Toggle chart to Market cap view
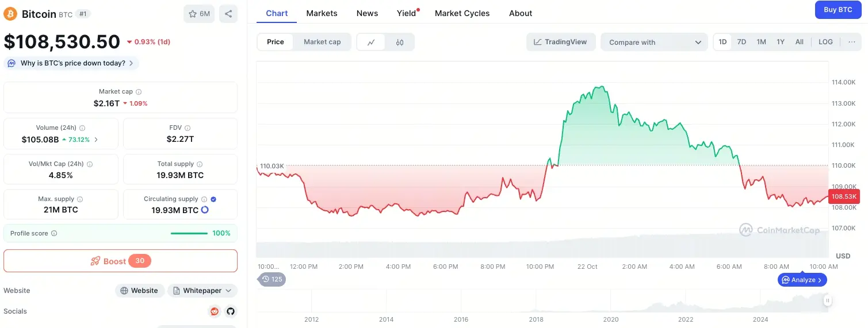 tap(322, 42)
